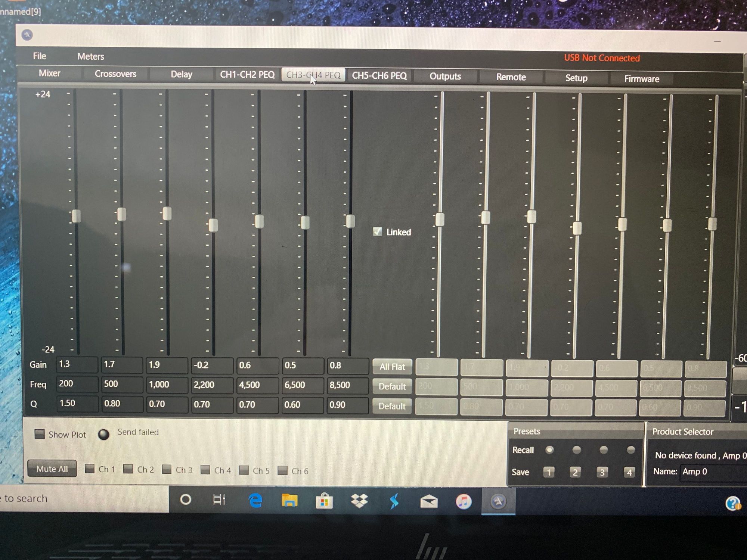Uncheck the Linked checkbox

point(378,231)
